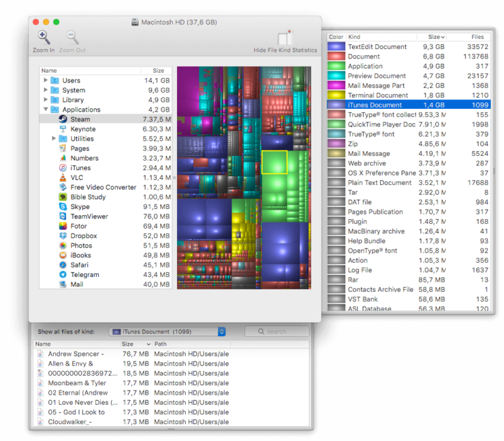Sort file list by Size column header
The image size is (504, 441).
click(136, 344)
